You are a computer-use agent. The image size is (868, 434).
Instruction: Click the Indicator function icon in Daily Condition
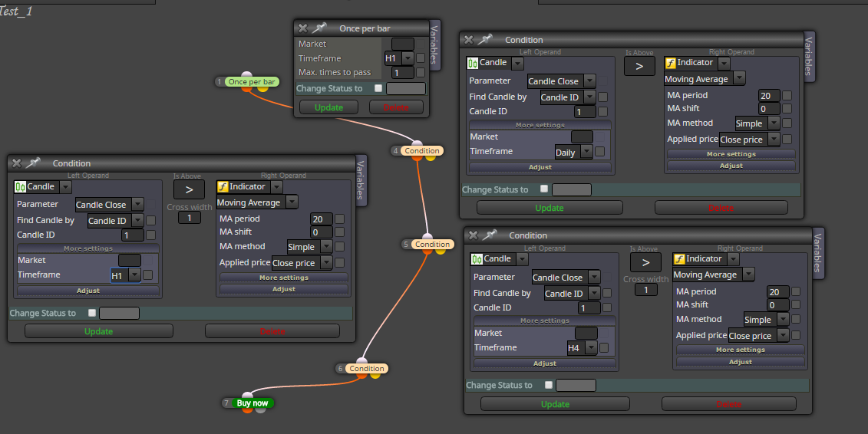coord(671,63)
